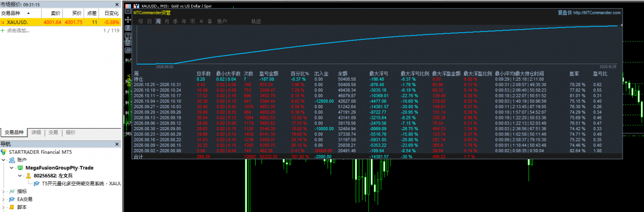Click the question mark help icon
Viewport: 644px width, 212px height.
tap(128, 35)
